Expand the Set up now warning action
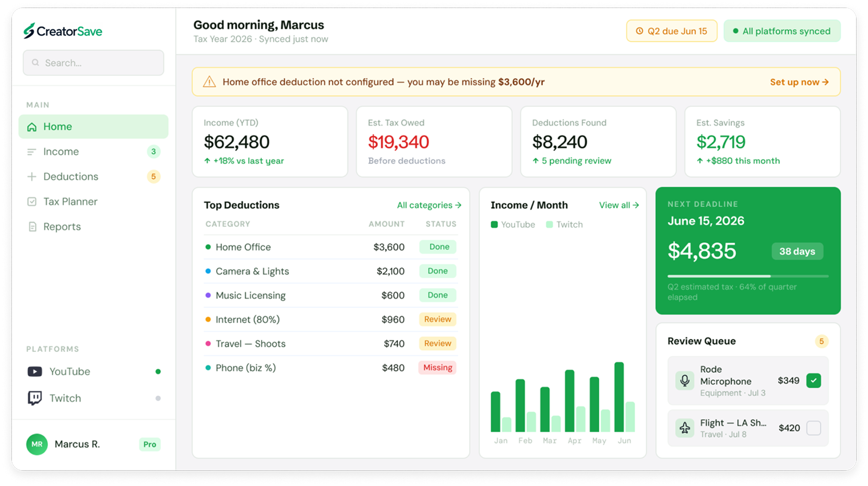The height and width of the screenshot is (486, 868). [799, 82]
